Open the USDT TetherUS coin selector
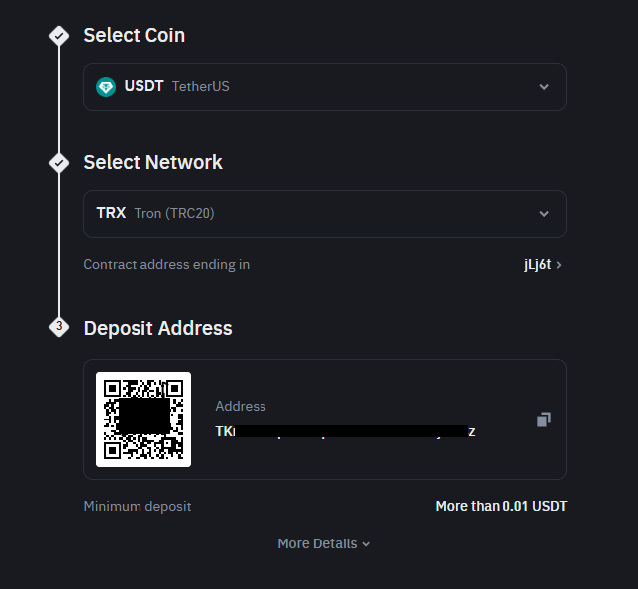The image size is (638, 589). (x=324, y=87)
